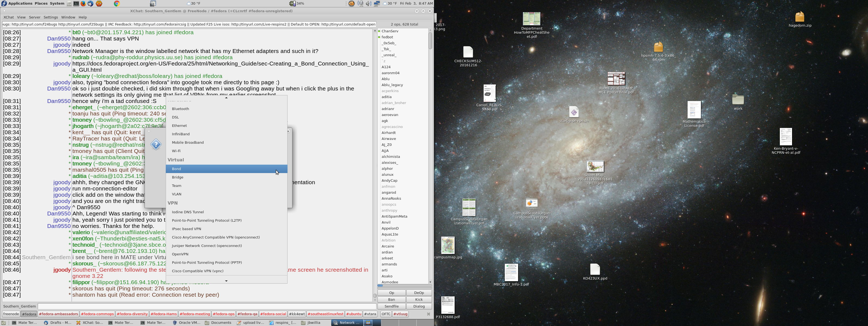Viewport: 868px width, 326px height.
Task: Launch Firefox from the top panel
Action: (x=83, y=3)
